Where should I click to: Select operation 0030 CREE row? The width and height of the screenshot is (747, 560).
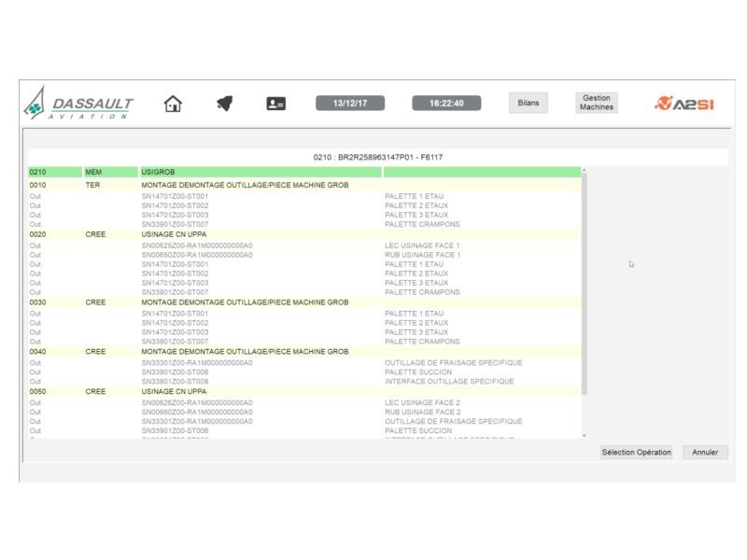point(303,302)
